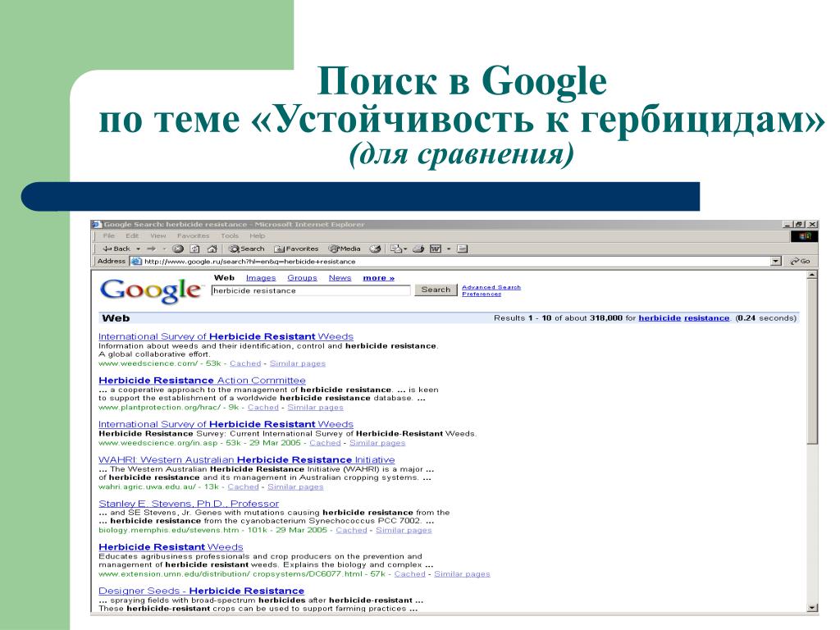Open WAHRI Western Australian Herbicide Resistance result
This screenshot has height=630, width=840.
246,459
